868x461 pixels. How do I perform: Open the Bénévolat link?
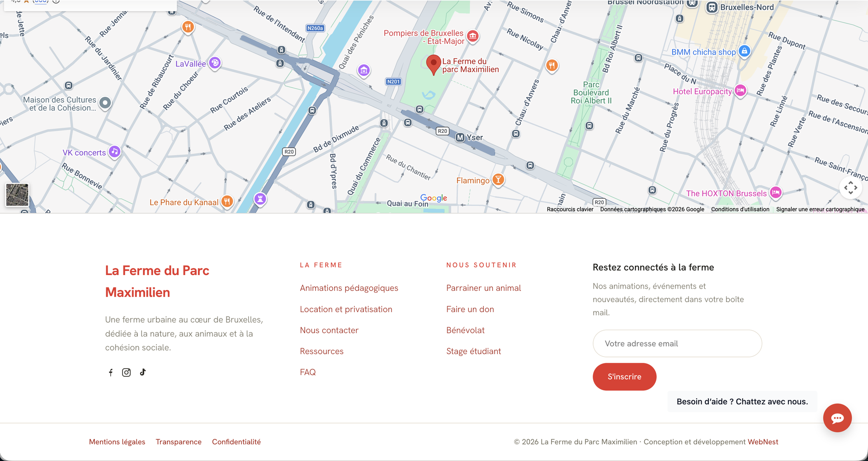point(465,330)
